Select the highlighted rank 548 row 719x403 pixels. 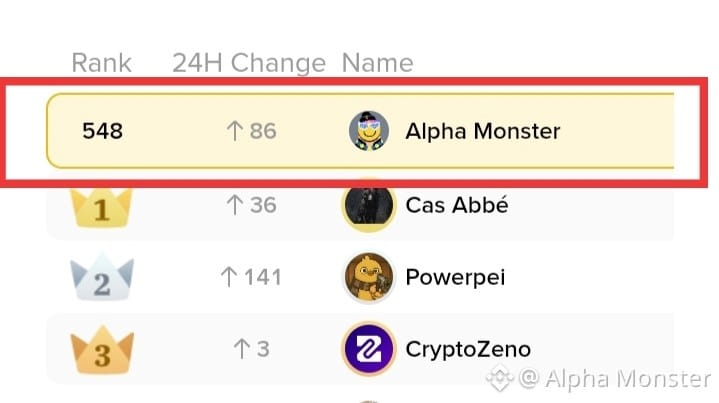360,131
